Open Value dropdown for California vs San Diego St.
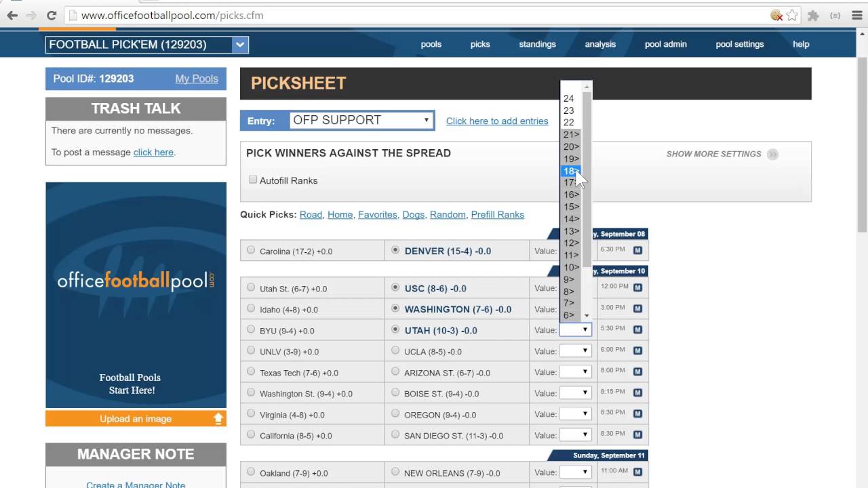The height and width of the screenshot is (488, 868). (575, 435)
